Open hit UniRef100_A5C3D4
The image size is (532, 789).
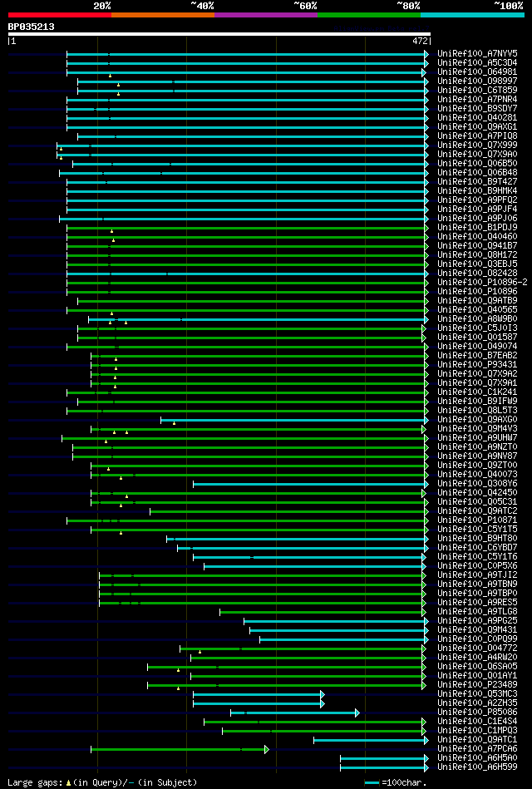click(x=477, y=63)
